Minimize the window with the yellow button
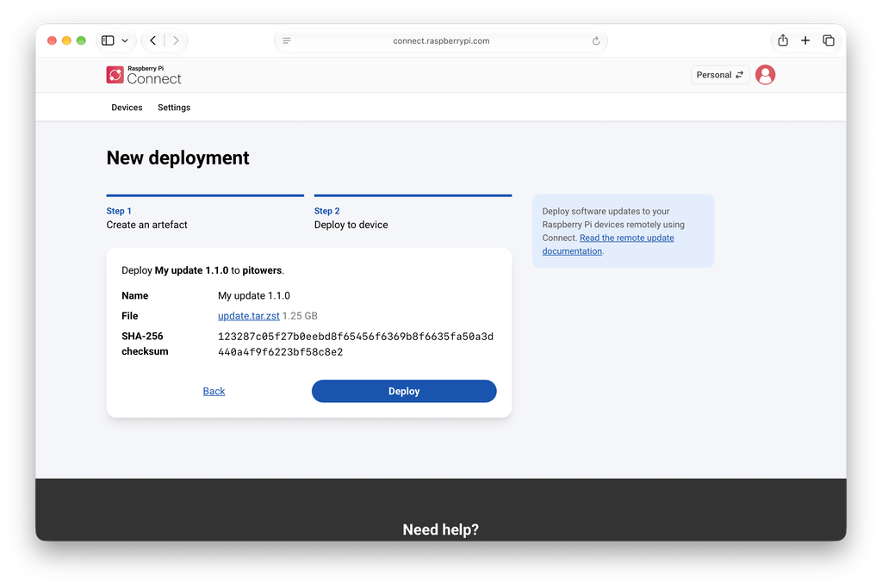Screen dimensions: 882x588 click(x=66, y=40)
